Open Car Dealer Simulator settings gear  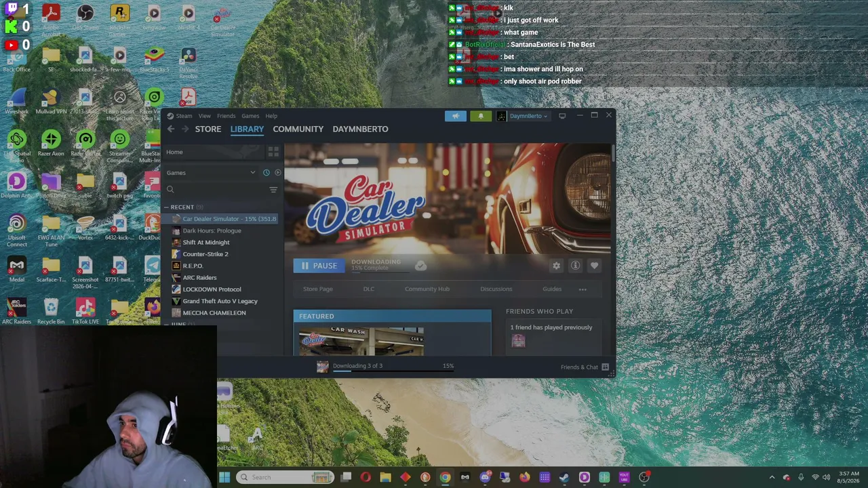point(556,266)
